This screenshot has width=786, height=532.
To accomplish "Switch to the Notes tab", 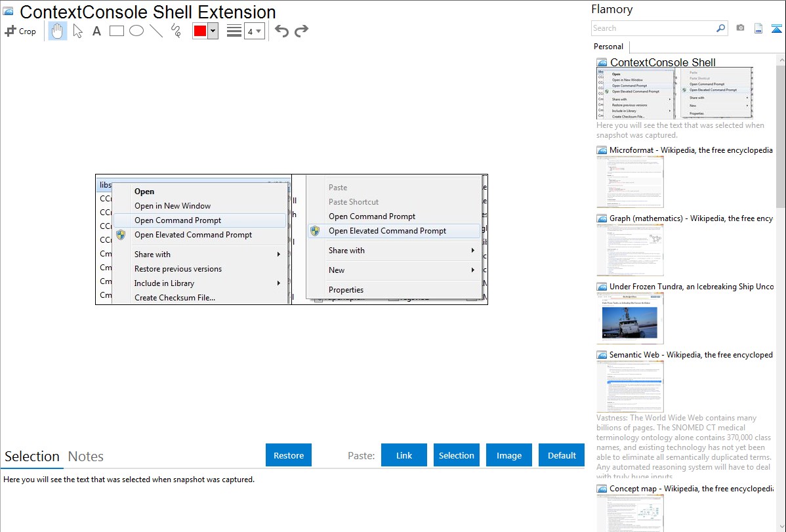I will [86, 457].
